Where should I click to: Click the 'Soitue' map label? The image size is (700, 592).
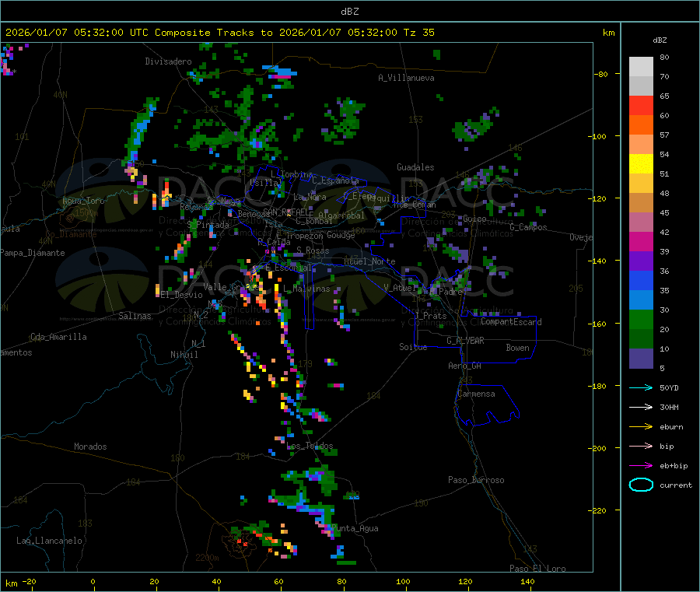click(413, 347)
